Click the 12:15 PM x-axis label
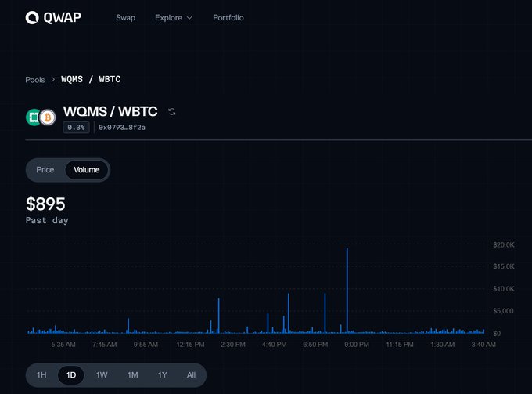The image size is (532, 394). point(190,345)
